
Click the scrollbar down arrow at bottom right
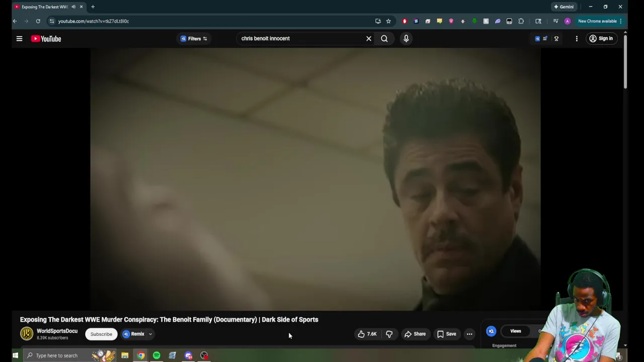point(625,345)
